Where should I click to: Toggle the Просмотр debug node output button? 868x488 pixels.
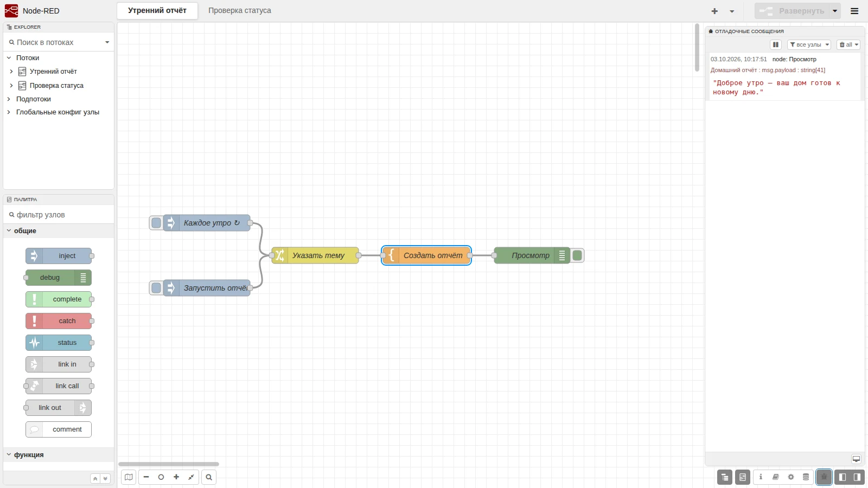point(577,255)
